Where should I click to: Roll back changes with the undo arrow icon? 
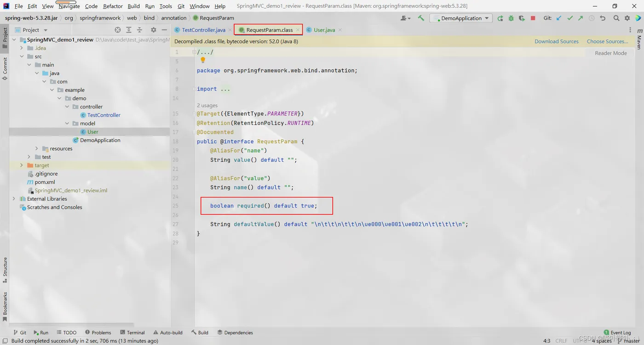point(603,18)
